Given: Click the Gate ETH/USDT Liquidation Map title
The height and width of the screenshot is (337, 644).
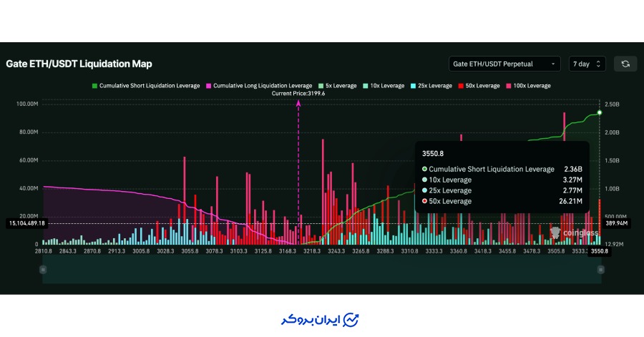Looking at the screenshot, I should 79,64.
